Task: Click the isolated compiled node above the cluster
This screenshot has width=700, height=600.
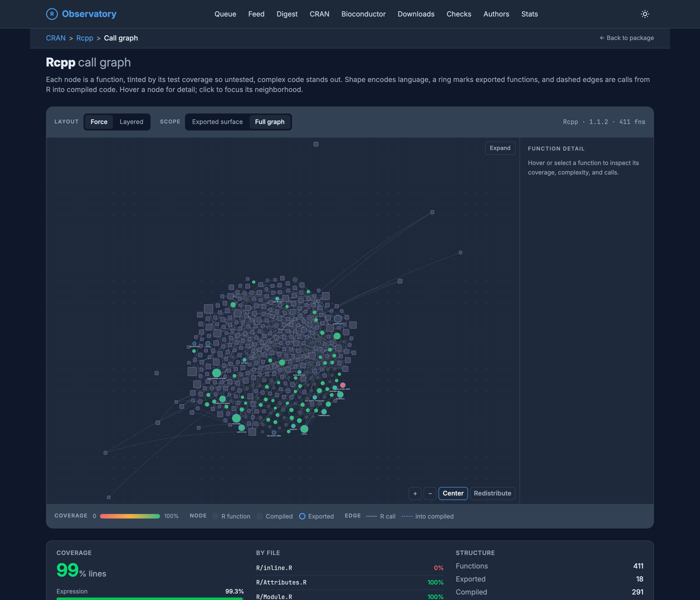Action: [x=316, y=144]
